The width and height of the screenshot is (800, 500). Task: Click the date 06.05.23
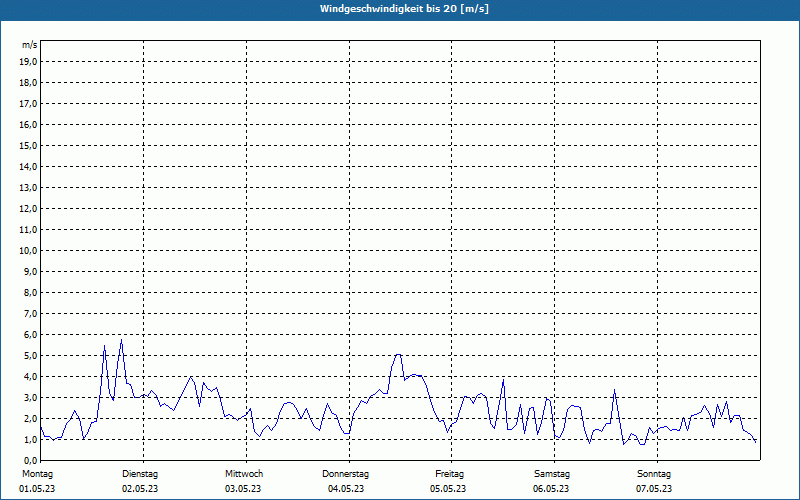click(x=551, y=489)
